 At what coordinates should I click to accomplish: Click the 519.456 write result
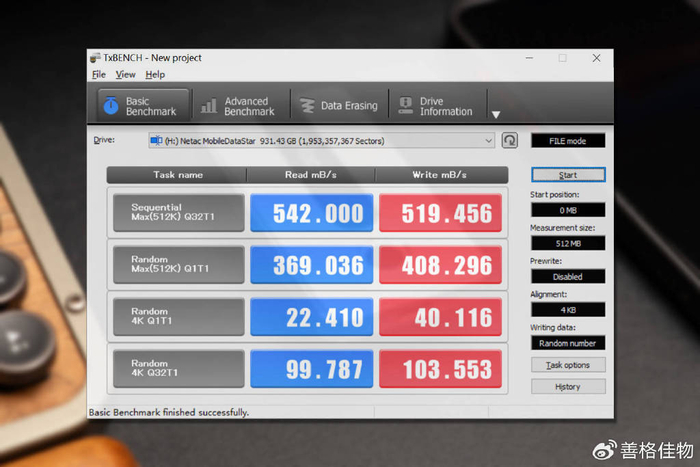tap(440, 213)
